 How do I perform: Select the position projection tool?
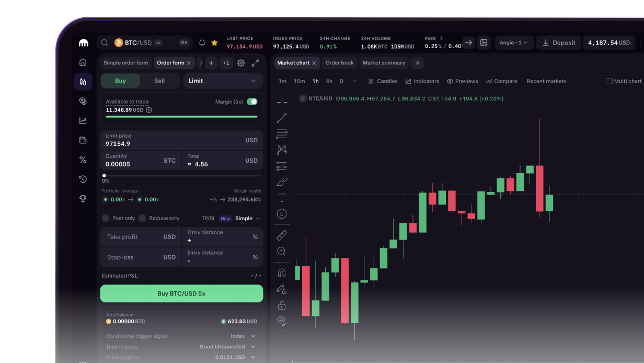(x=282, y=166)
